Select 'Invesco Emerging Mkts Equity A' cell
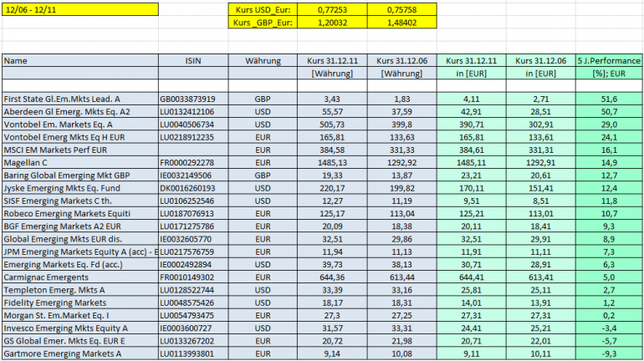644x361 pixels. point(80,328)
